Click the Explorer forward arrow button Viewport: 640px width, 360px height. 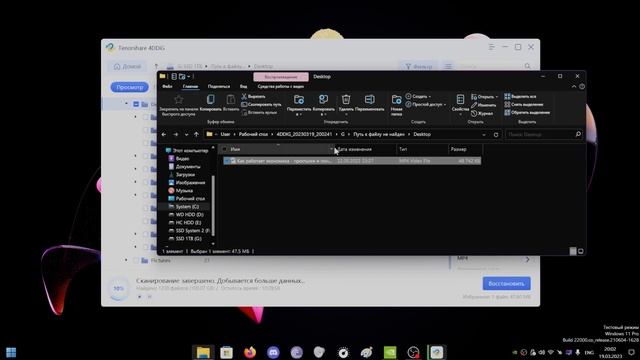click(176, 134)
